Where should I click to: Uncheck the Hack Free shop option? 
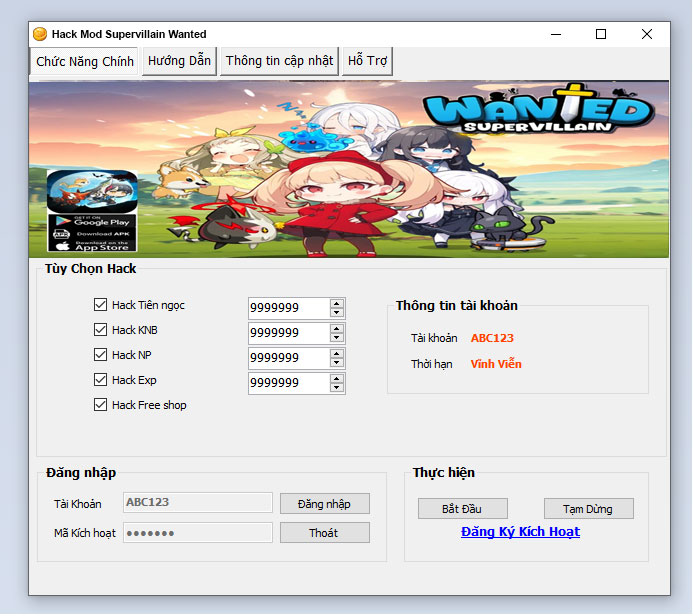coord(100,405)
